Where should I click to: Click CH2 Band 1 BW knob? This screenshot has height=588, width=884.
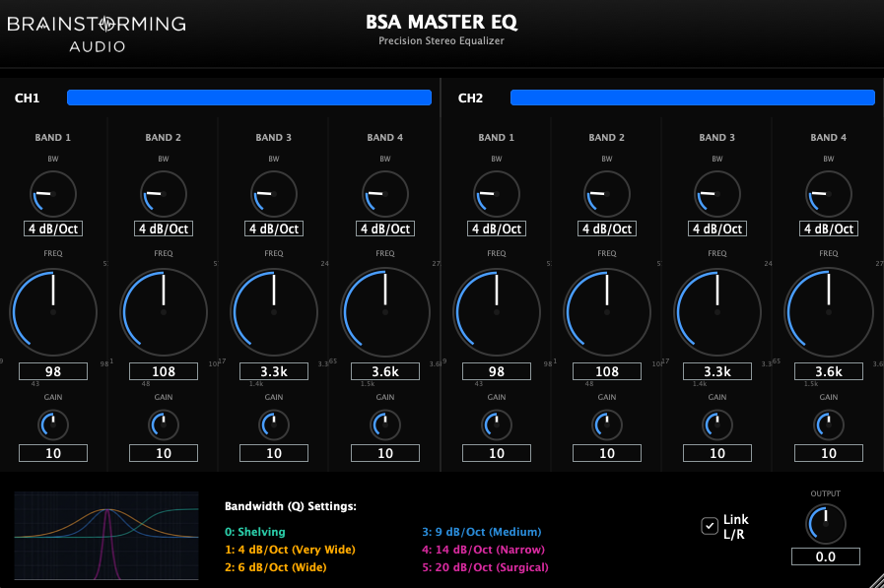point(497,194)
